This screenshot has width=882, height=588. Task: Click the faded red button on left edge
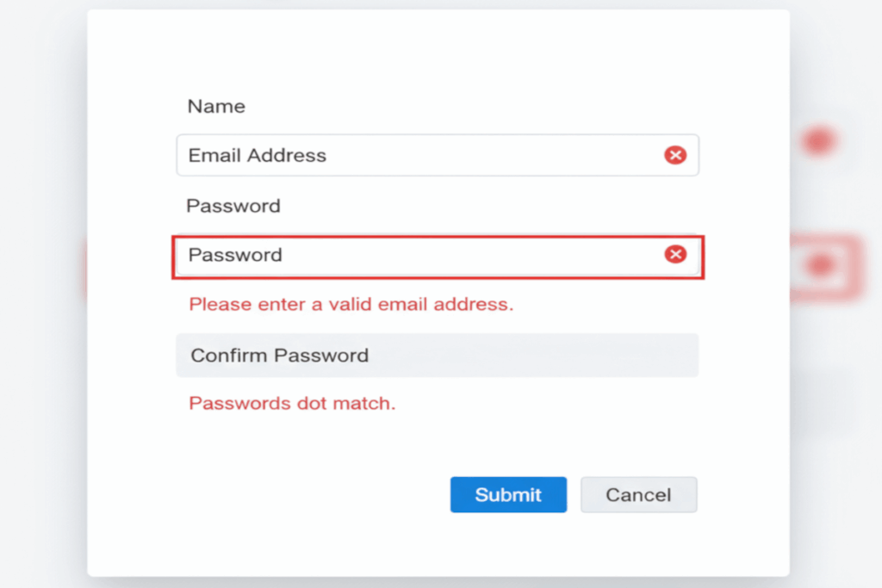[x=83, y=268]
